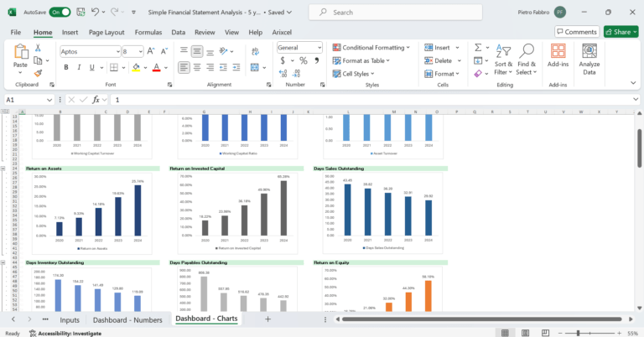
Task: Open the Comments pane button
Action: 575,32
